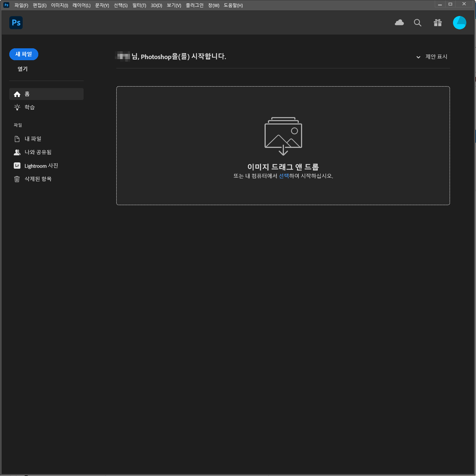Open the Creative Cloud sync status icon

click(399, 23)
